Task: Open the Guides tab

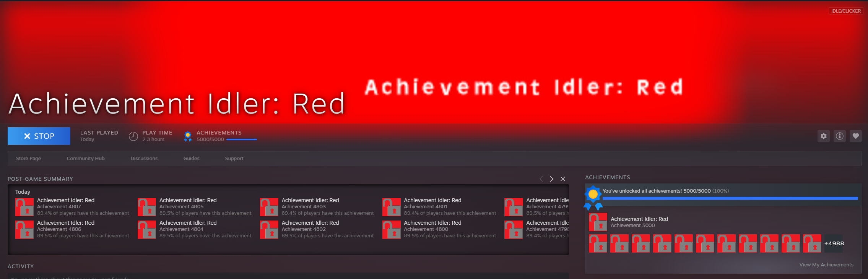Action: (x=192, y=159)
